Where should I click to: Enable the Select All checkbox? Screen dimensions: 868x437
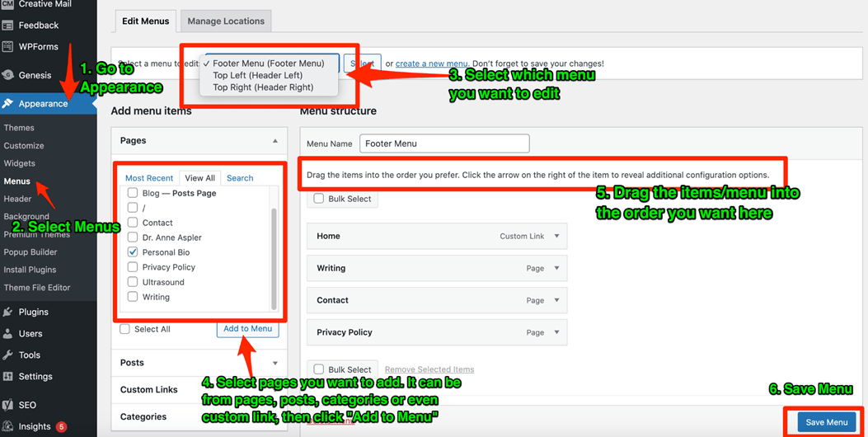125,329
